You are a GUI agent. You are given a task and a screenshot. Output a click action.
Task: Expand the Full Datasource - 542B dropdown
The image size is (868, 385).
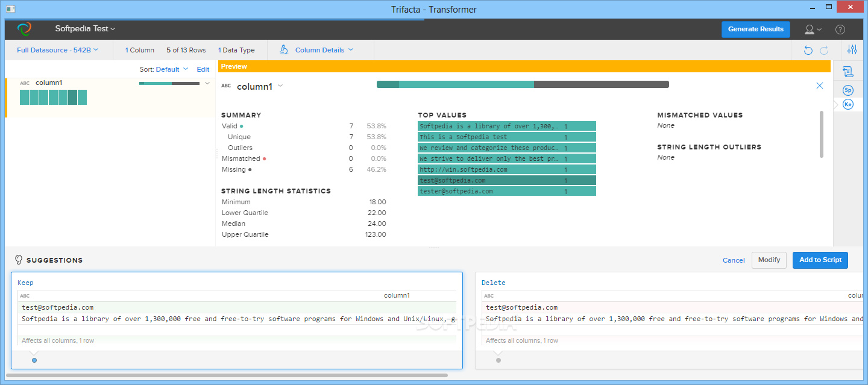[x=57, y=50]
